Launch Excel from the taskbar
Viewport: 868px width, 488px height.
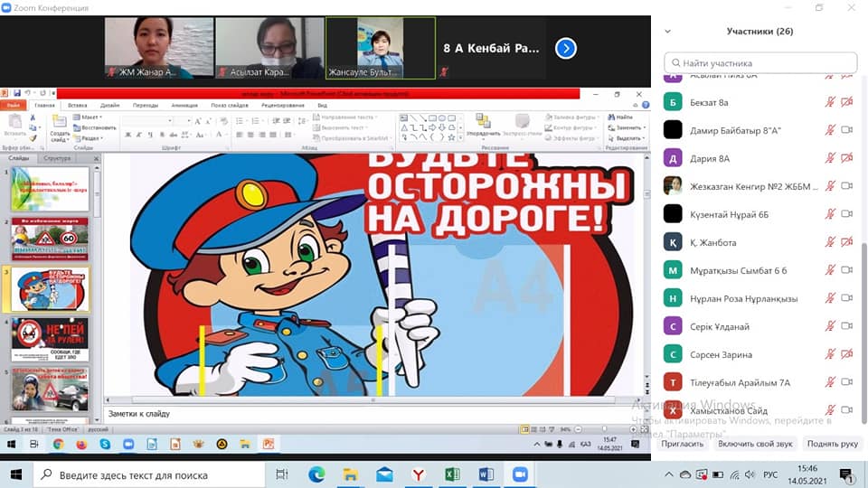coord(452,474)
